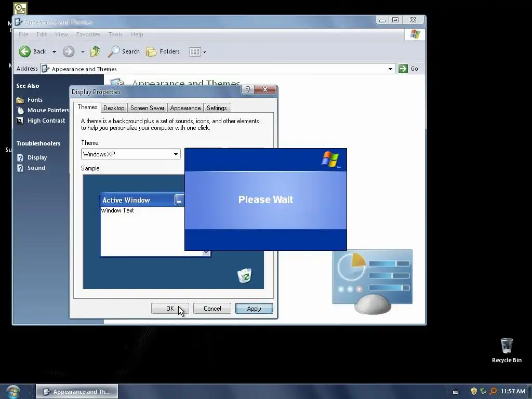Expand the Views dropdown arrow
Image resolution: width=532 pixels, height=399 pixels.
[x=205, y=52]
